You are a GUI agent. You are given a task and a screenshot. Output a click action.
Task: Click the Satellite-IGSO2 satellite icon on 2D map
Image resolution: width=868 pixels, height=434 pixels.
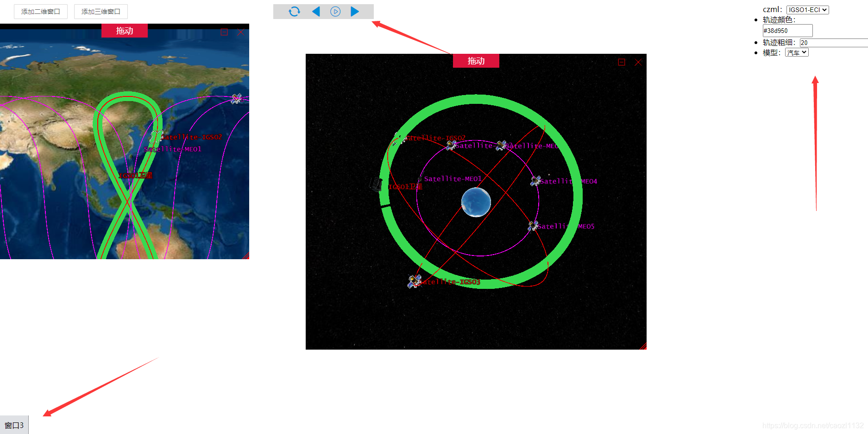point(156,136)
